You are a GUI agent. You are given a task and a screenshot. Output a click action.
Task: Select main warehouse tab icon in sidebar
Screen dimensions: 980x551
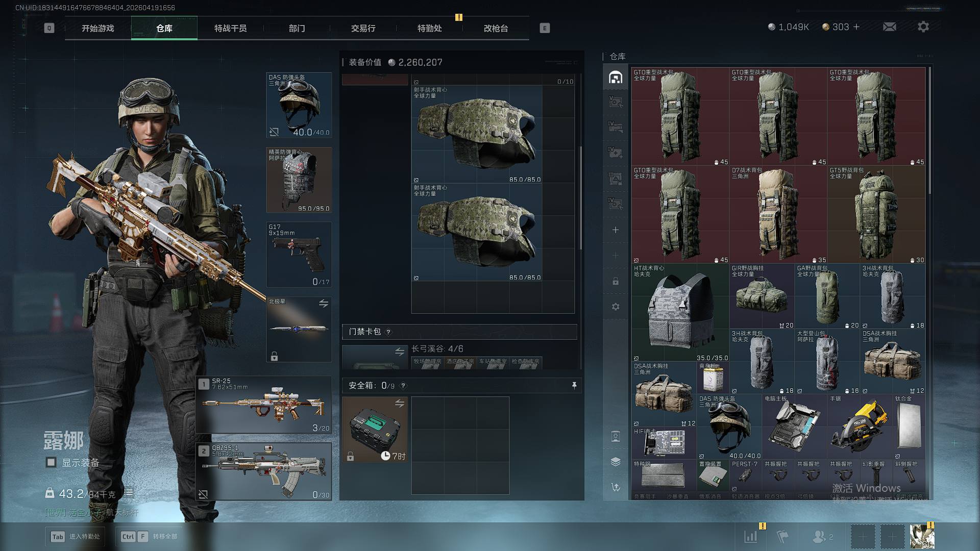pos(616,77)
